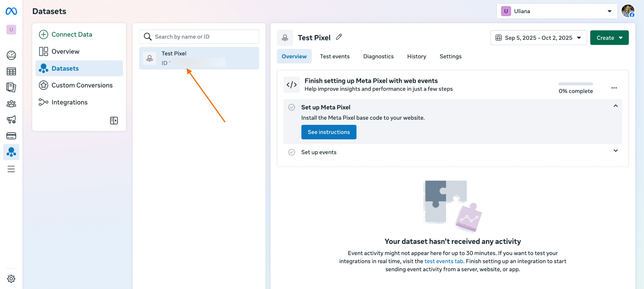Switch to the Overview tab
This screenshot has width=644, height=289.
pyautogui.click(x=294, y=56)
